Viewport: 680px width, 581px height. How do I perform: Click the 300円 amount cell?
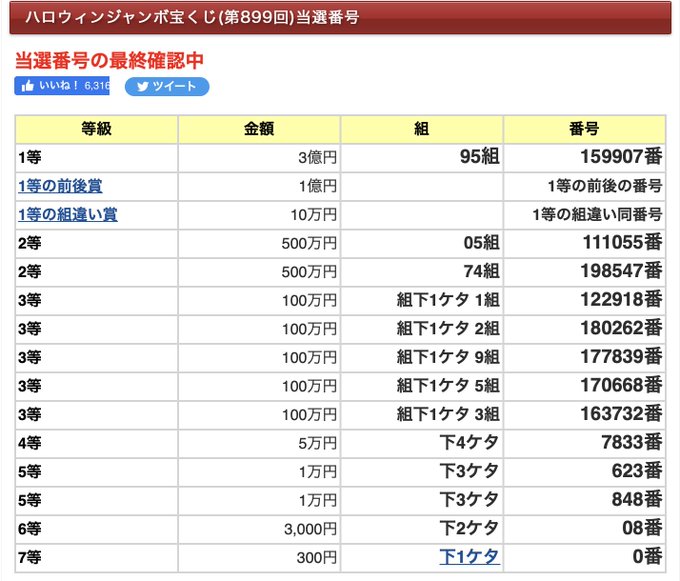(x=259, y=558)
